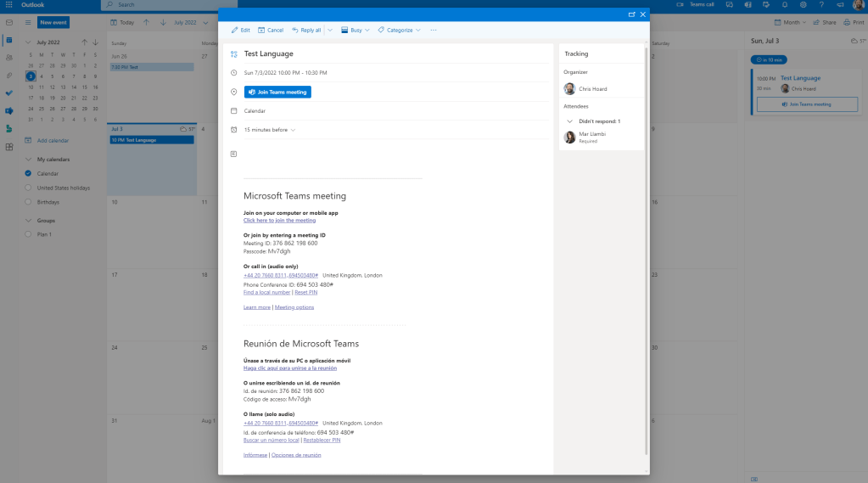
Task: Uncheck the Calendar checkbox under My calendars
Action: (29, 173)
